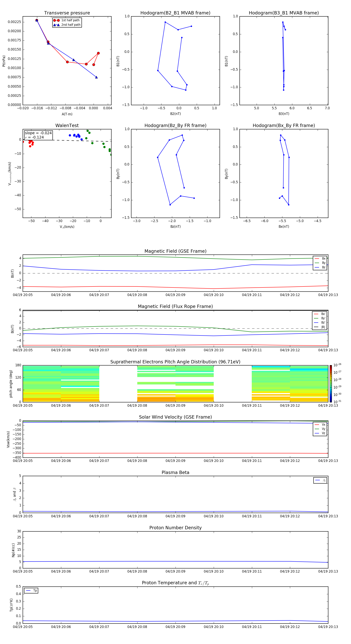351x644 pixels.
Task: Click the 'Solar Wind Velocity (GSE Frame)' title
Action: point(175,417)
